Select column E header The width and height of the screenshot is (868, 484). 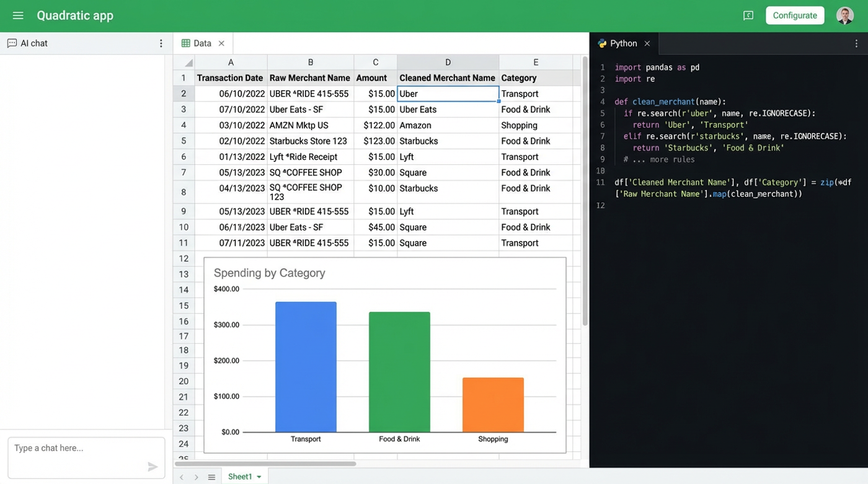(x=536, y=62)
